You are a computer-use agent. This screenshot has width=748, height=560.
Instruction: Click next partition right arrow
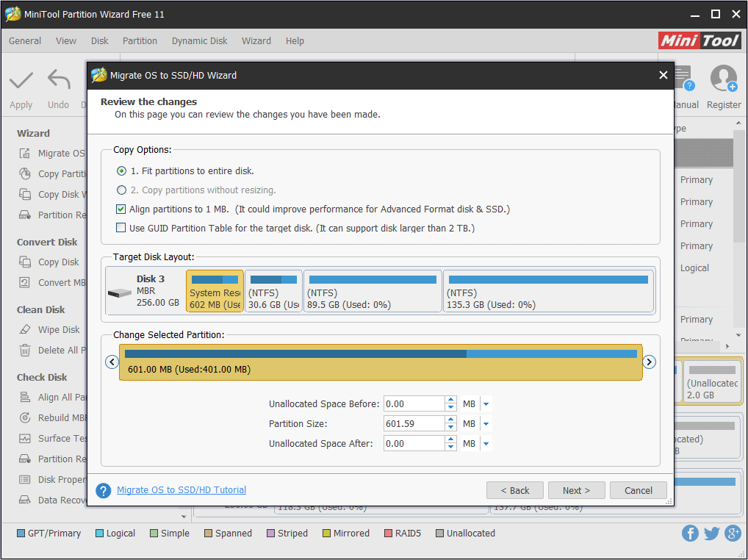[649, 362]
